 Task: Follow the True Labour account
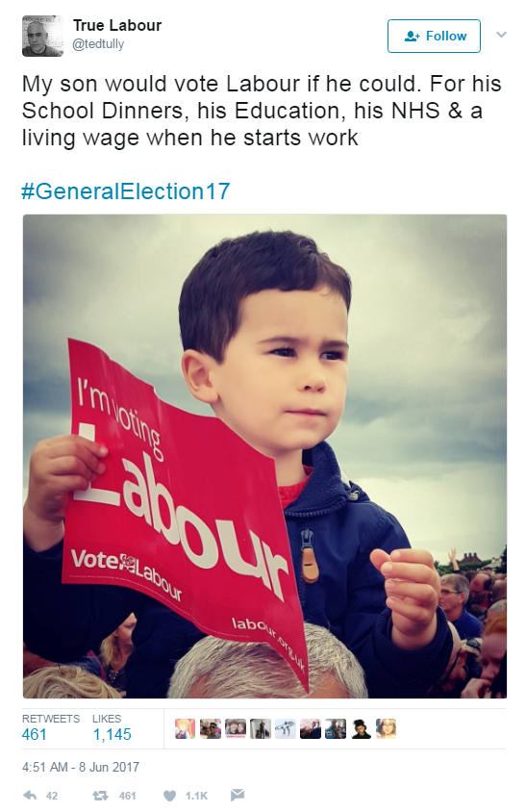click(434, 36)
